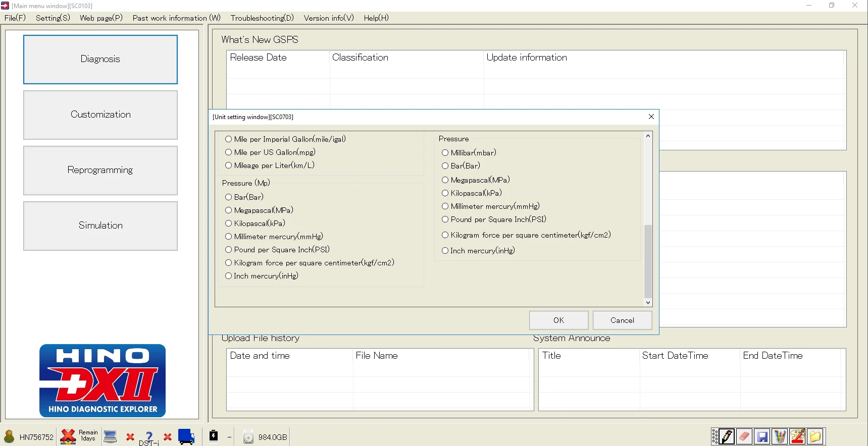Open the Past work information (W) menu
868x446 pixels.
pyautogui.click(x=177, y=18)
